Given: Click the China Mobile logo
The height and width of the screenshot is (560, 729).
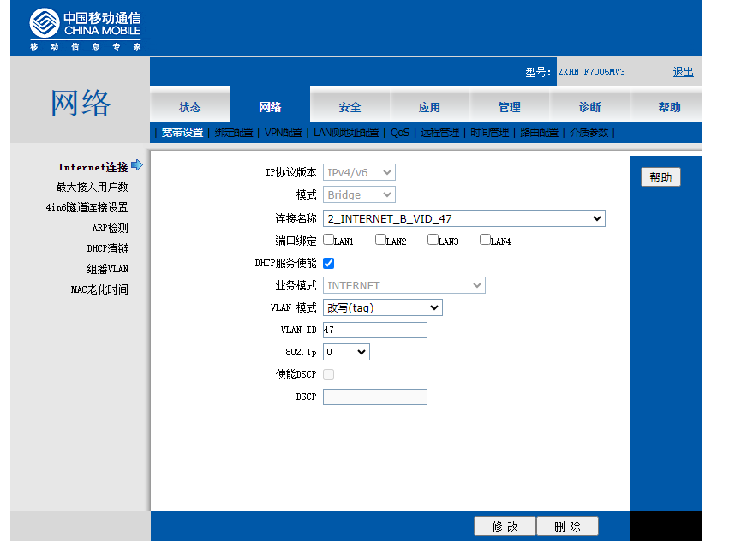Looking at the screenshot, I should (85, 29).
